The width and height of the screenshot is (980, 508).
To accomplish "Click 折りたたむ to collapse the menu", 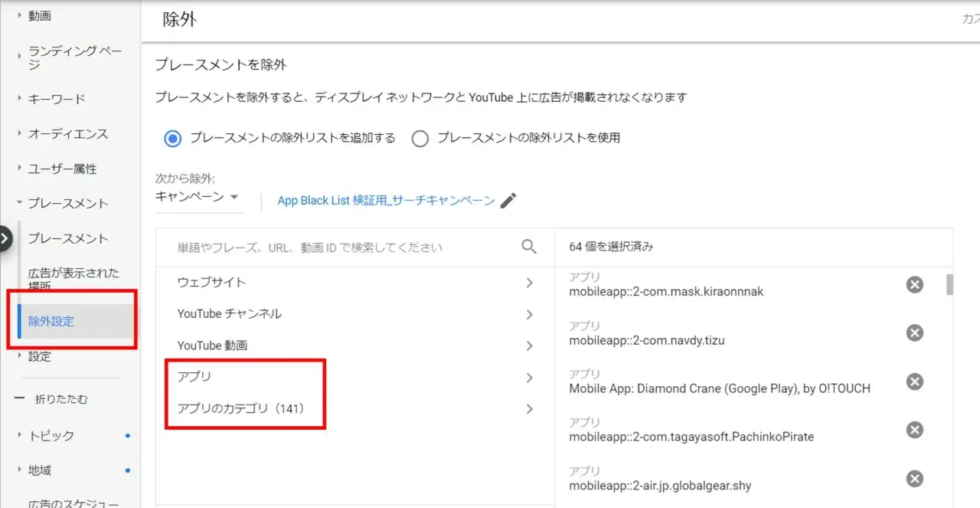I will coord(61,399).
